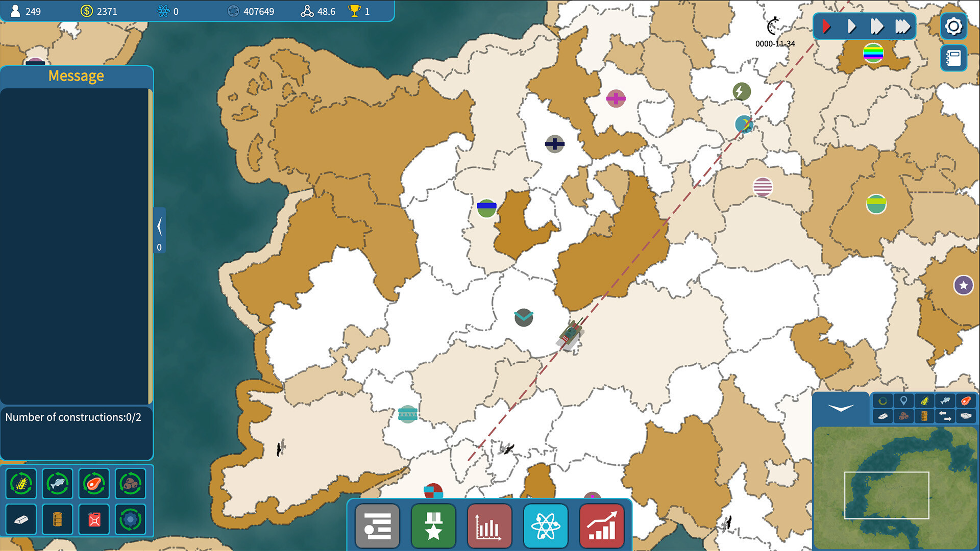The image size is (980, 551).
Task: Toggle the location pin map filter
Action: (x=903, y=401)
